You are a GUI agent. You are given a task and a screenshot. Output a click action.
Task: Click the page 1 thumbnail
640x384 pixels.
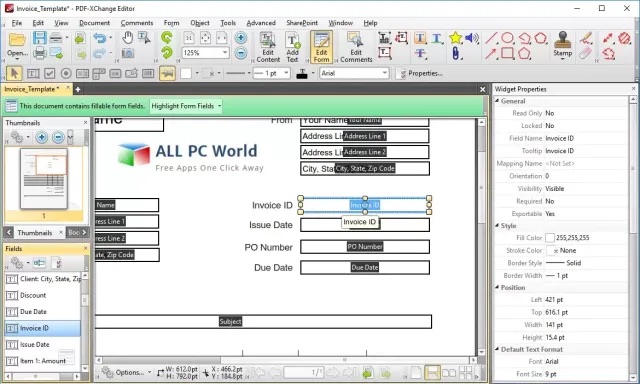44,179
